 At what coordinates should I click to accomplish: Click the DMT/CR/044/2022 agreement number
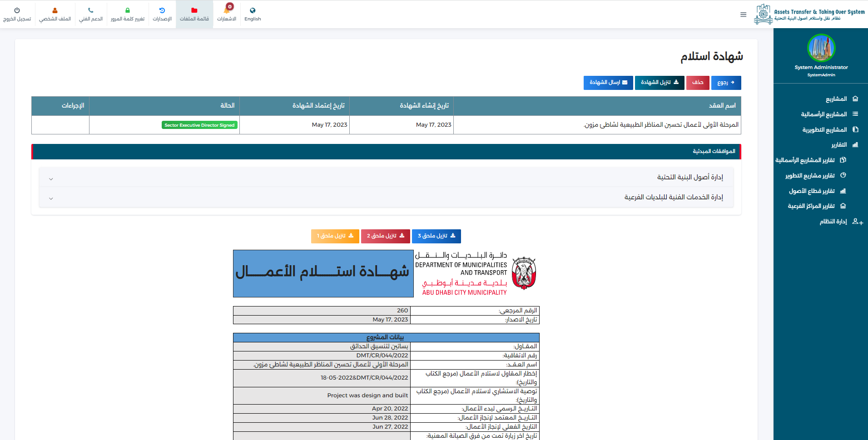point(382,356)
